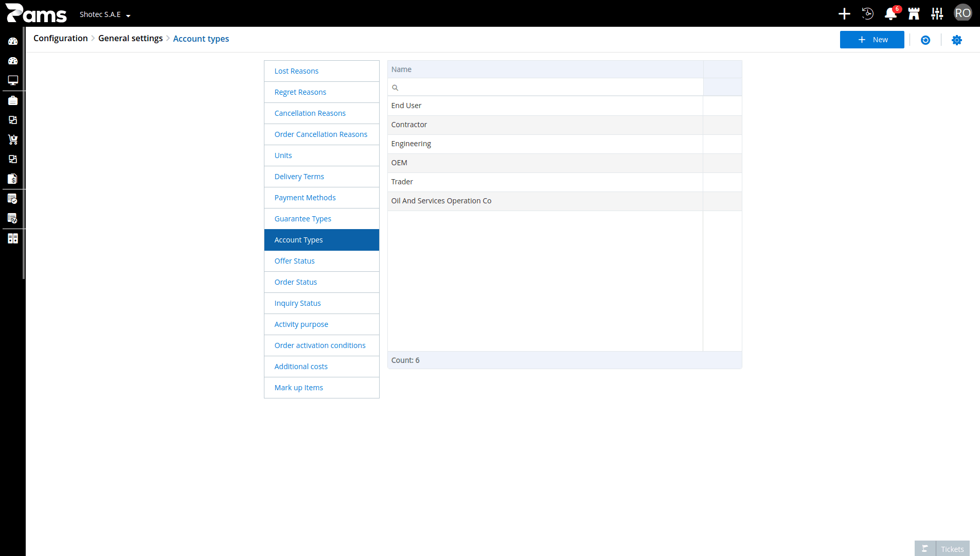The width and height of the screenshot is (980, 556).
Task: Click the monitor screen sidebar icon
Action: point(13,80)
